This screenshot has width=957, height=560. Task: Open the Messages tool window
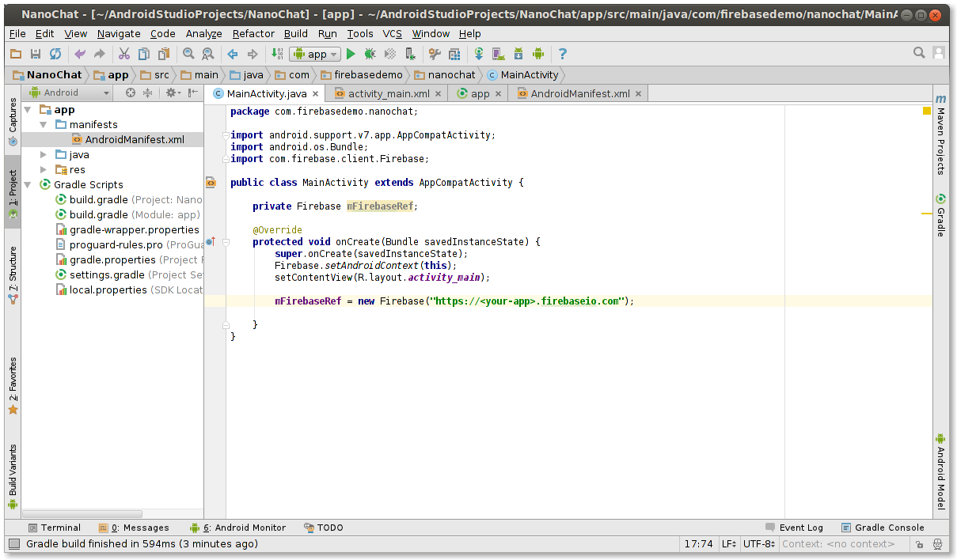click(x=134, y=528)
